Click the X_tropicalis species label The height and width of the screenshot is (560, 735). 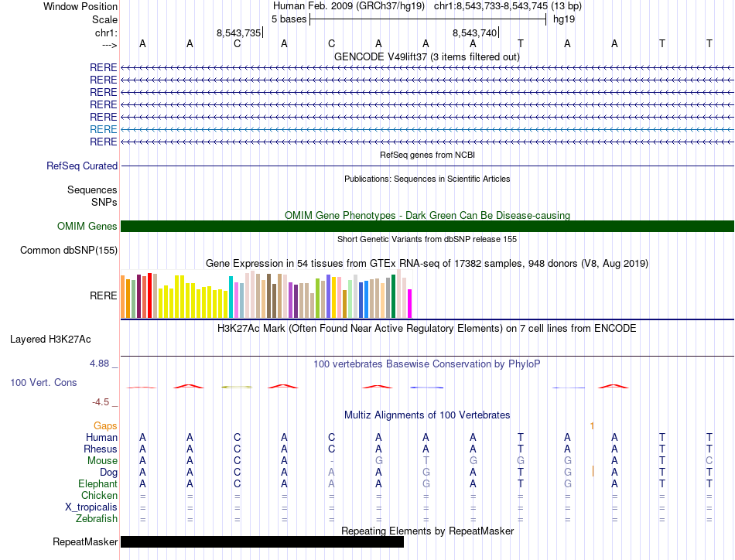[x=91, y=507]
